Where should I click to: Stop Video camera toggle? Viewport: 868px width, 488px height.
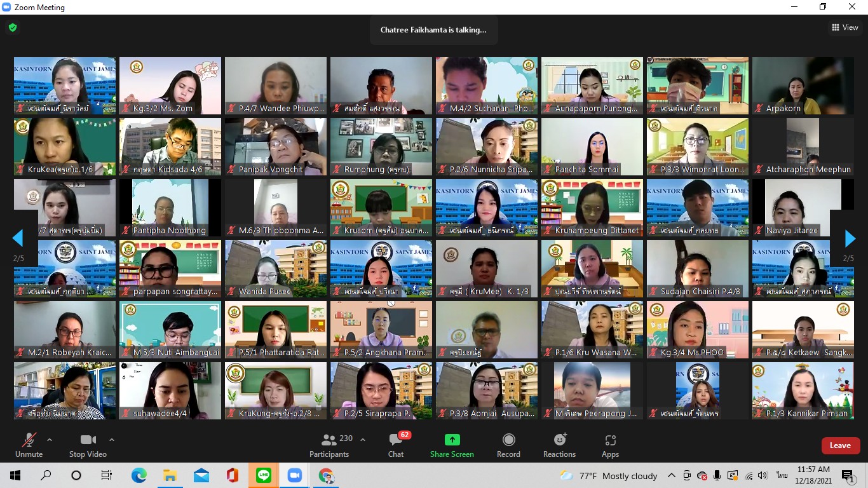click(88, 445)
